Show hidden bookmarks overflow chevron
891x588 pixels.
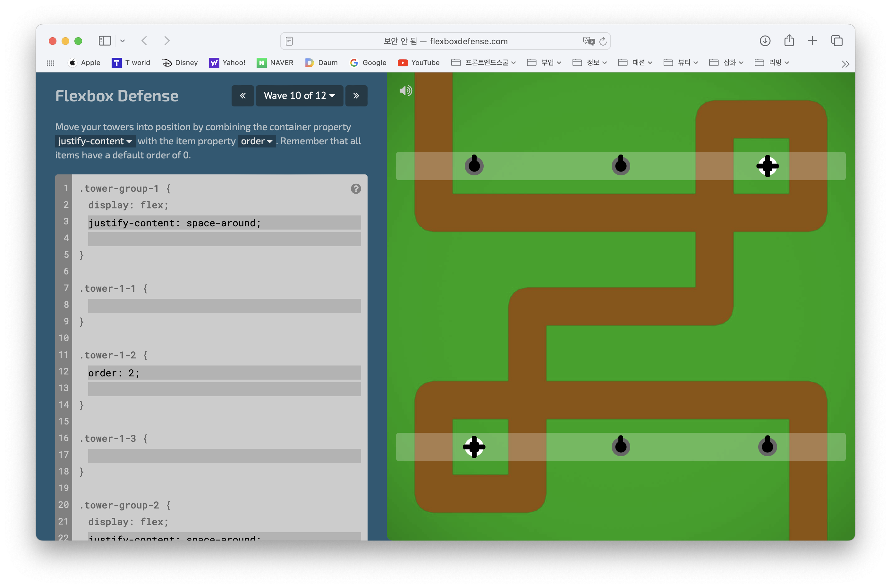pyautogui.click(x=845, y=64)
